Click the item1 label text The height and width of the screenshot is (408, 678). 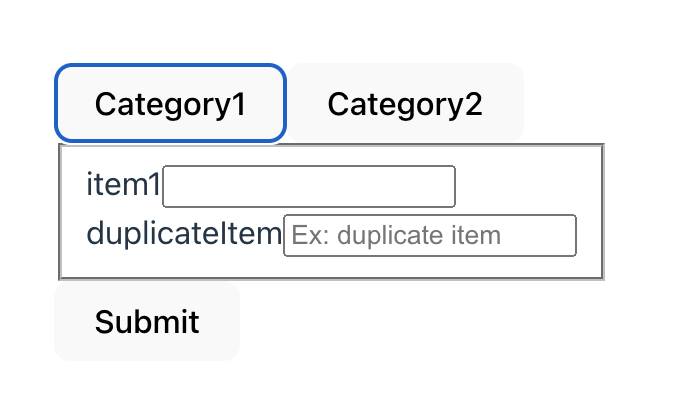pyautogui.click(x=123, y=185)
